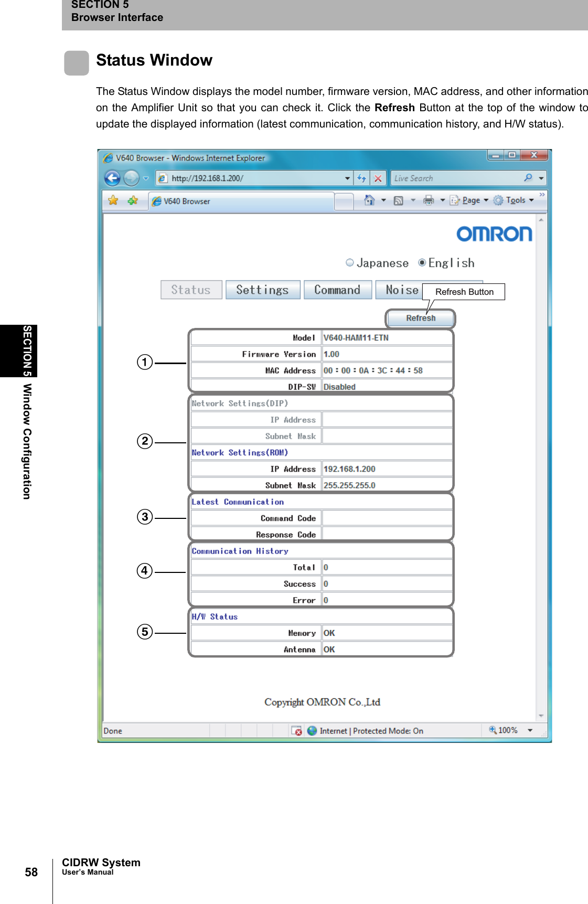
Task: Click the Add to Favorites star-plus icon
Action: pyautogui.click(x=133, y=200)
